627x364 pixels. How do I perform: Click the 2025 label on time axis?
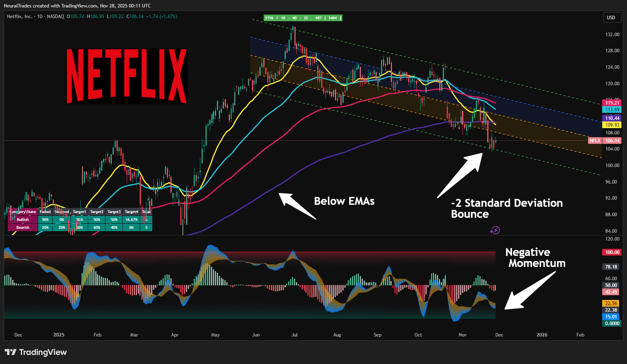(59, 335)
